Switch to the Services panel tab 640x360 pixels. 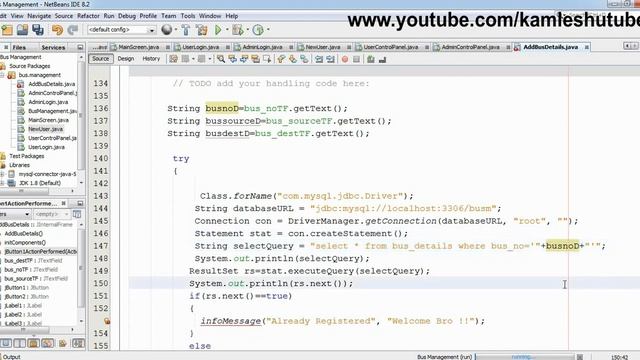click(x=53, y=47)
